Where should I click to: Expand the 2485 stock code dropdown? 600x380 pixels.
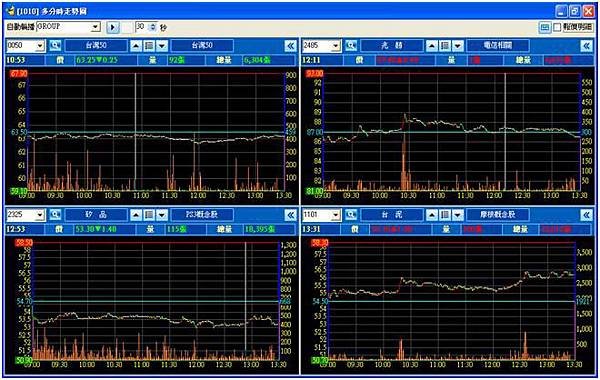point(336,46)
